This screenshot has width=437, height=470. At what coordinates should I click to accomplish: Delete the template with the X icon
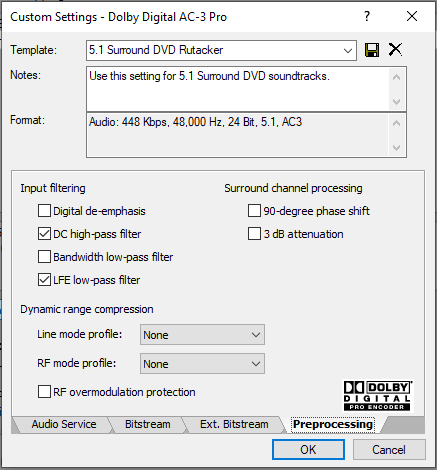click(395, 50)
